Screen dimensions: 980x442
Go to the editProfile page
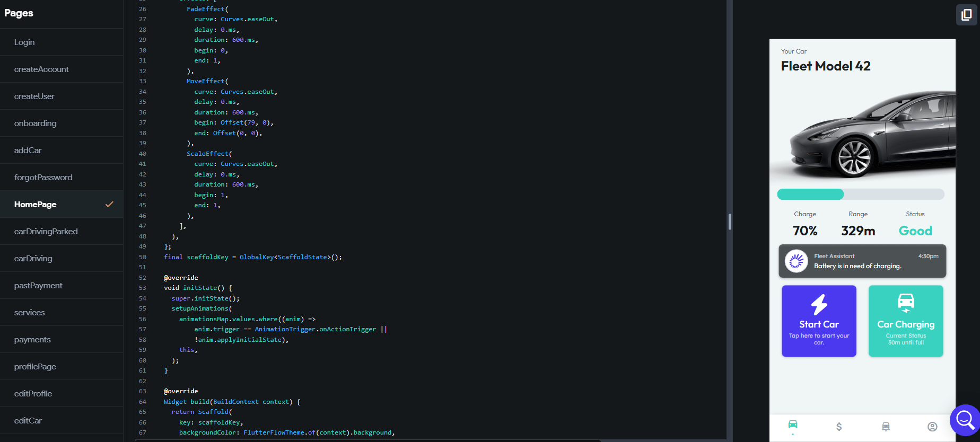tap(62, 394)
